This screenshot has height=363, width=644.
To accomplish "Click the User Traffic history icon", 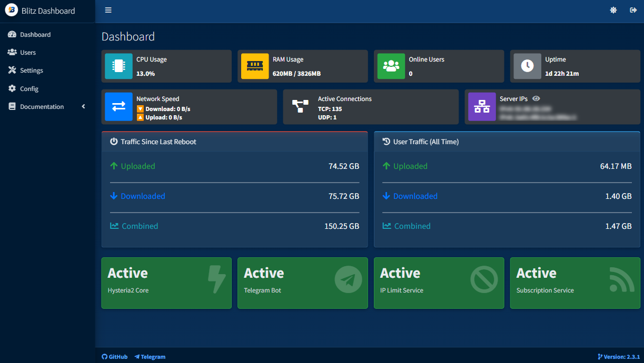I will tap(386, 142).
